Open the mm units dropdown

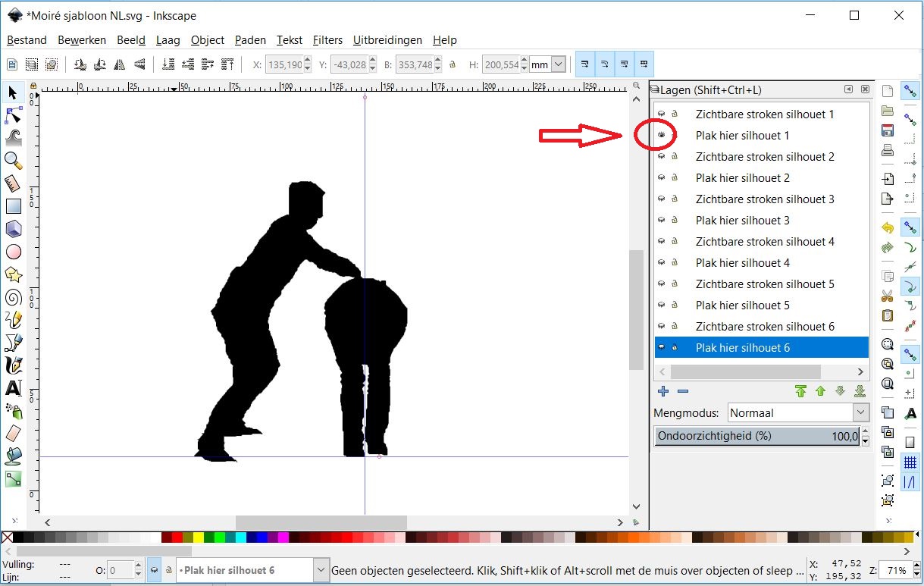tap(559, 64)
